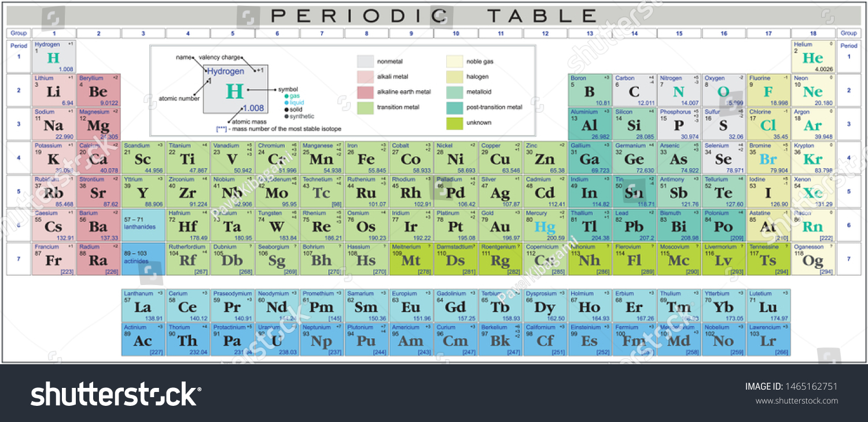The image size is (868, 422).
Task: Pick the Argon element cell
Action: click(x=813, y=124)
